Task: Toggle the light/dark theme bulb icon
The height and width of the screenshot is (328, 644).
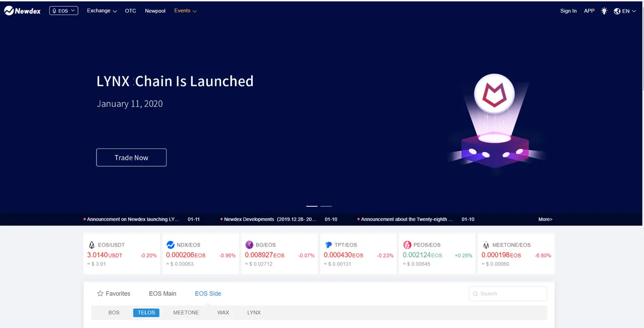Action: (x=604, y=11)
